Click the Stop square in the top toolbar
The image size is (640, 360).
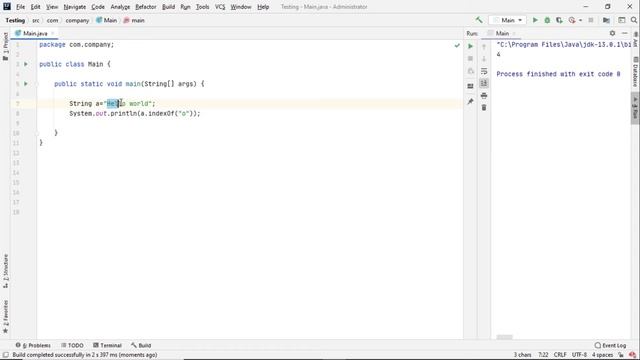click(591, 20)
